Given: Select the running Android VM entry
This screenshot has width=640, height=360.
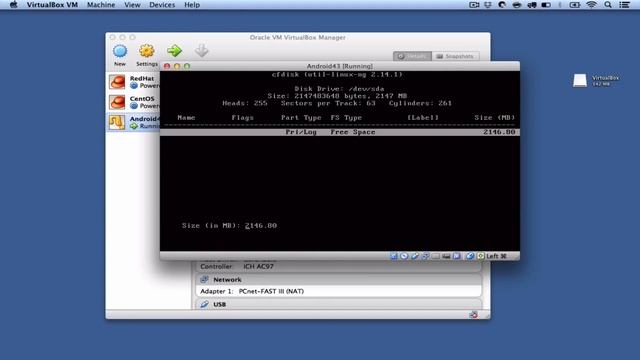Looking at the screenshot, I should coord(134,122).
